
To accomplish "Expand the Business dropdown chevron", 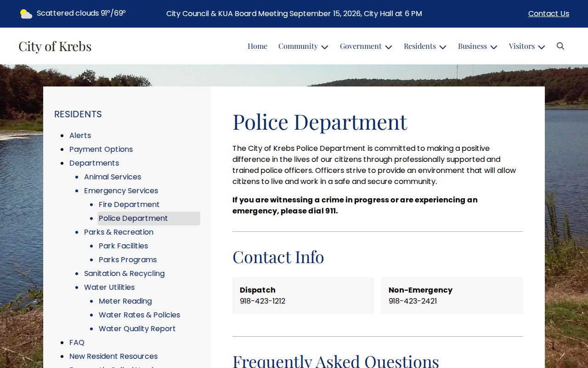I will click(494, 47).
